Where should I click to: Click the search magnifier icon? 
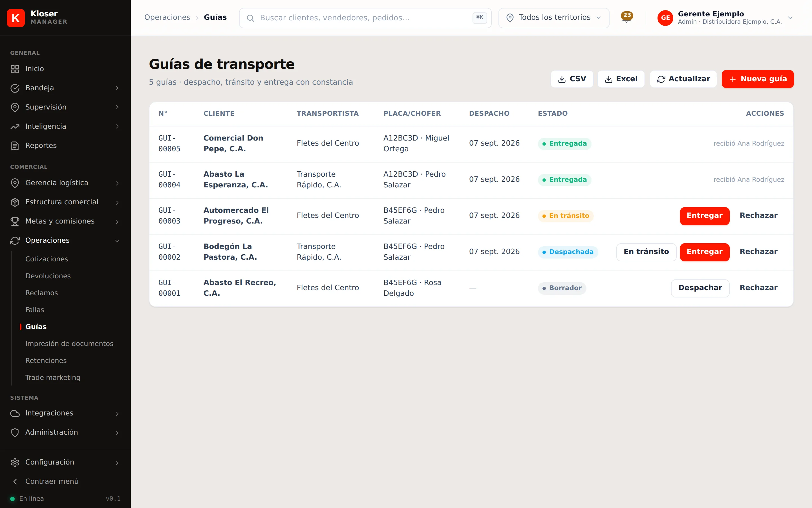(250, 18)
